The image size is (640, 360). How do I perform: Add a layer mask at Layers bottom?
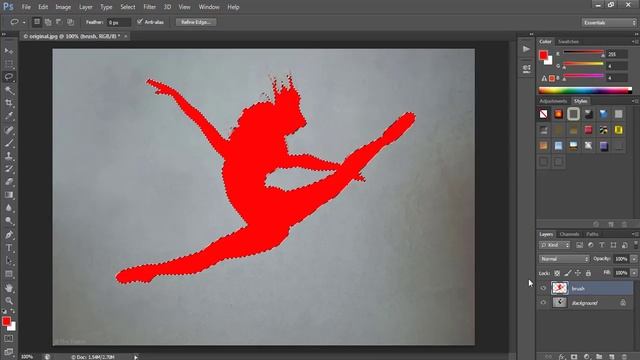click(574, 357)
